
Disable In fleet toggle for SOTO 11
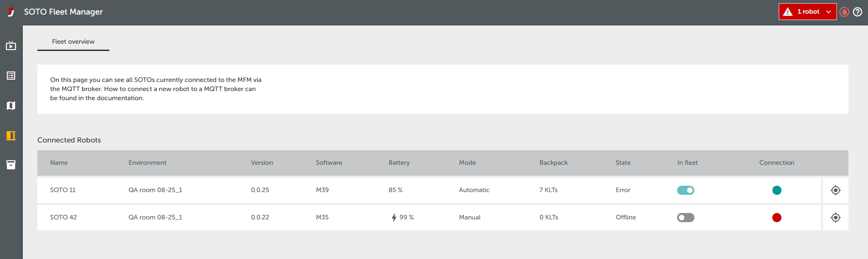pyautogui.click(x=685, y=190)
